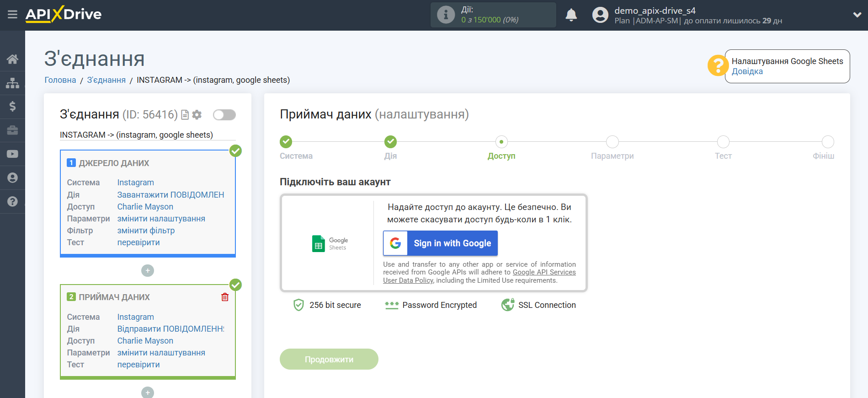
Task: Open the hamburger menu in header
Action: click(12, 15)
